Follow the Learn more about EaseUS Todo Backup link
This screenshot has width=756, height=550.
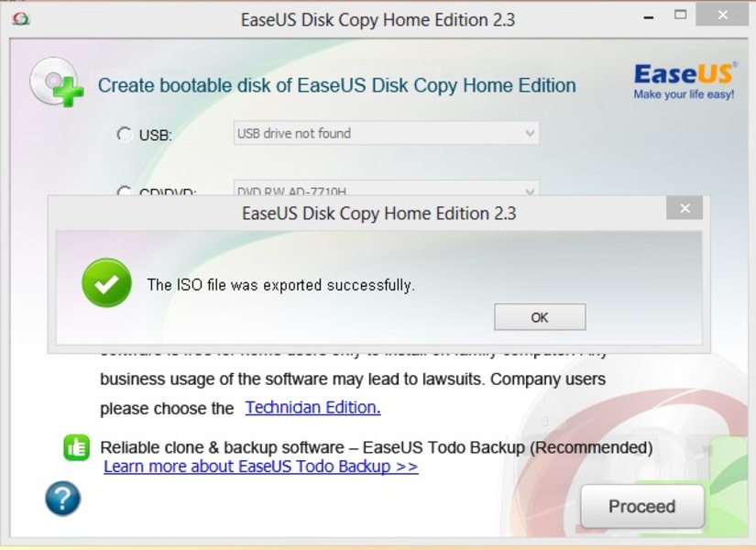point(260,467)
